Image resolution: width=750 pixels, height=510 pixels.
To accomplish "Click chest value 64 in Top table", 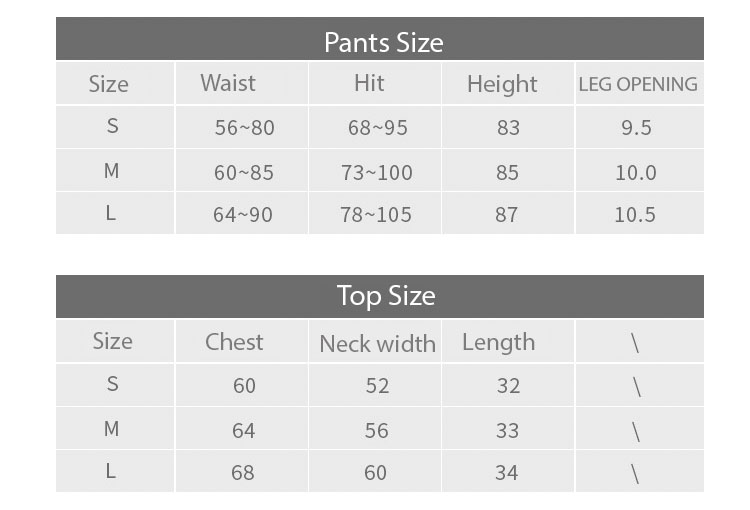I will pyautogui.click(x=242, y=429).
